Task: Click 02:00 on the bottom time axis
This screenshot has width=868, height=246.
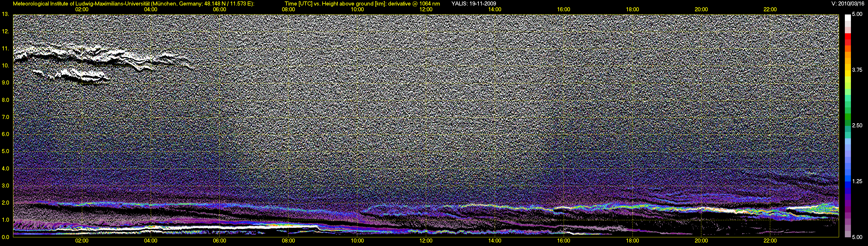Action: [x=82, y=241]
